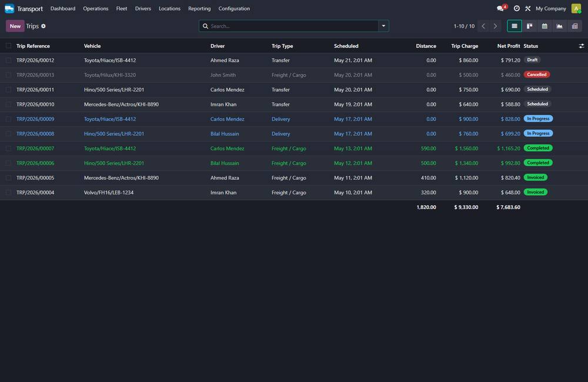Viewport: 588px width, 382px height.
Task: Click Volvo/FH16/LEB-1234 vehicle cell
Action: tap(109, 192)
